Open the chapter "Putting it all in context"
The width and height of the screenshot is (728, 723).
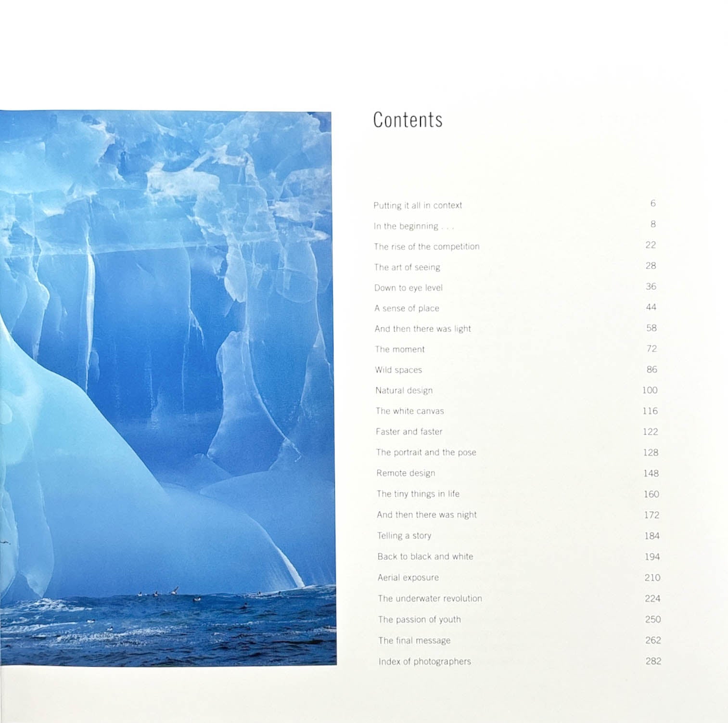(418, 205)
